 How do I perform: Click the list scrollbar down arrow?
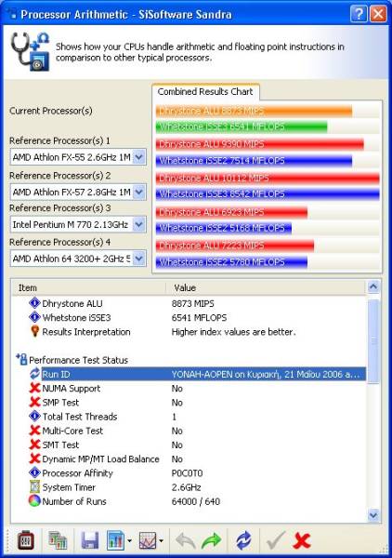point(373,514)
